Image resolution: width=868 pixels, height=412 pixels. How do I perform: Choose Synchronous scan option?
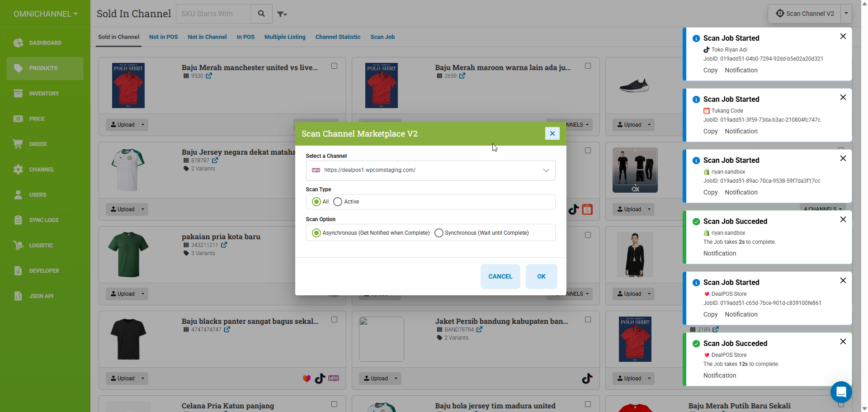point(439,233)
